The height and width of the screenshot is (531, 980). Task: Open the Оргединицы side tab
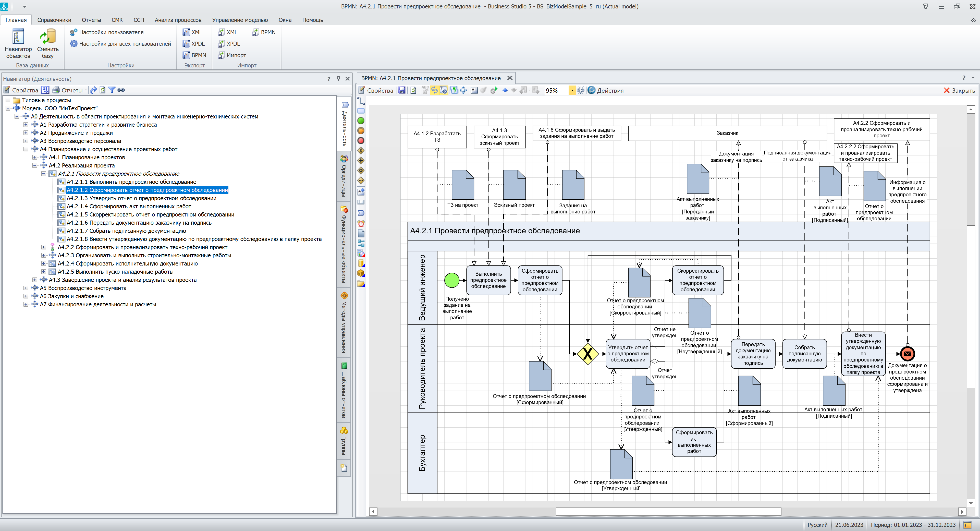[x=344, y=176]
